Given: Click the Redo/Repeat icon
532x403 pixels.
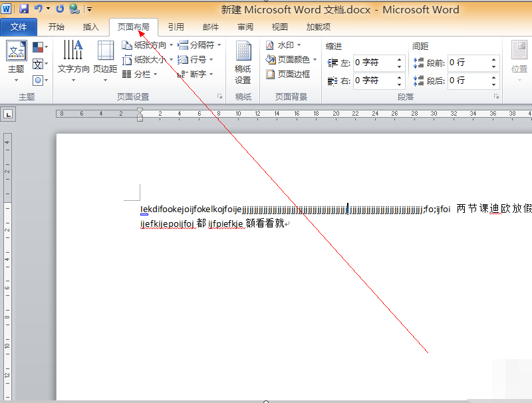Looking at the screenshot, I should pos(60,9).
